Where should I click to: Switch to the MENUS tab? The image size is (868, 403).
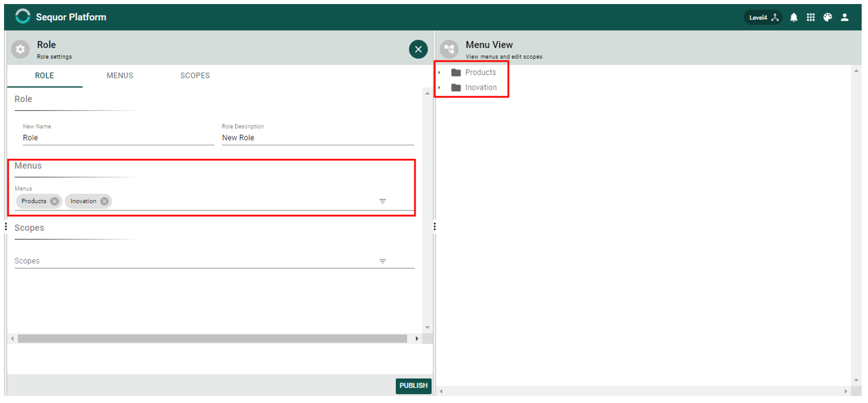[x=120, y=76]
